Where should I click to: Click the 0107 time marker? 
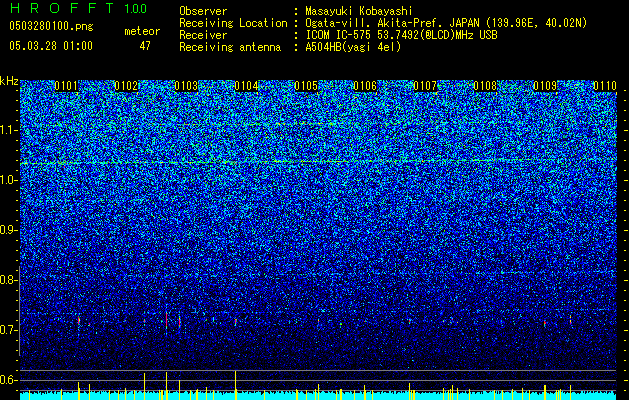coord(425,86)
